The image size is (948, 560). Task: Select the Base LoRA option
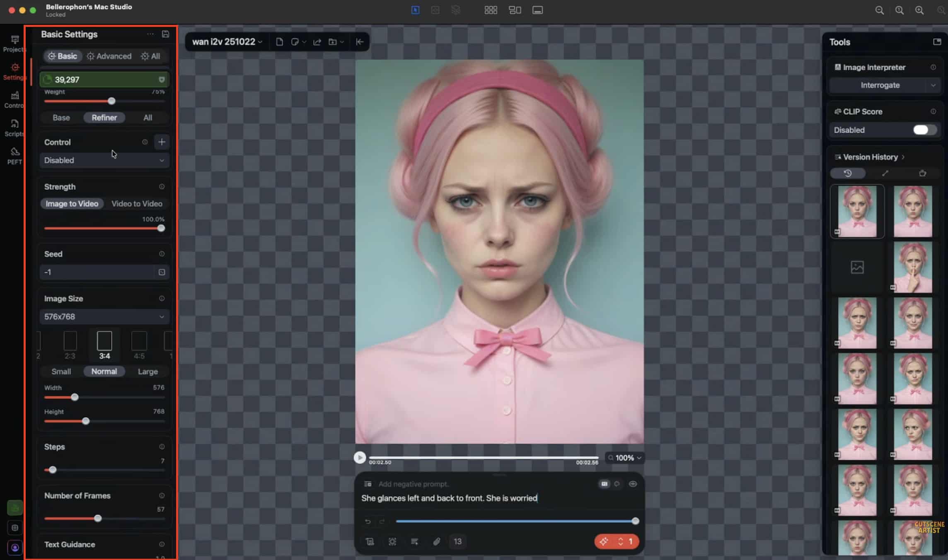pos(61,118)
